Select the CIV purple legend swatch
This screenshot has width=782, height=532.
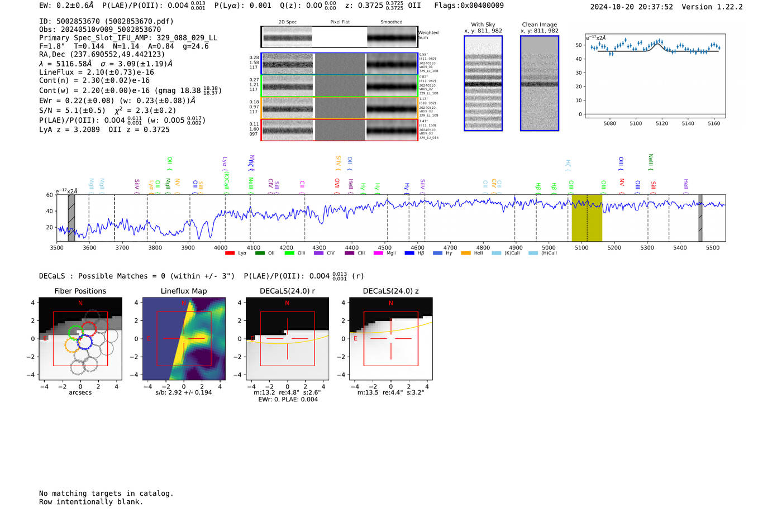pos(319,253)
